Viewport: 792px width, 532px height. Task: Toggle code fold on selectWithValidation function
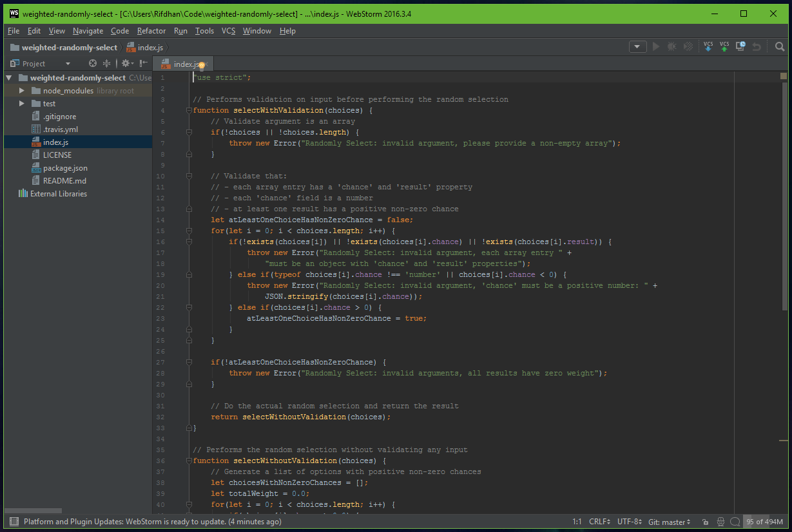pos(189,110)
